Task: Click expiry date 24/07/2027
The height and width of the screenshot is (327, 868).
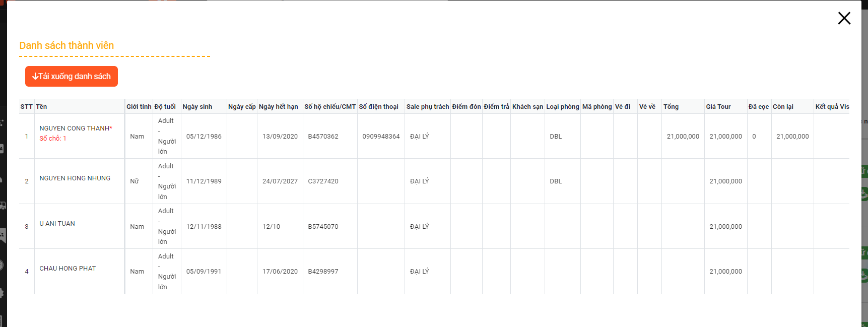Action: (x=280, y=181)
